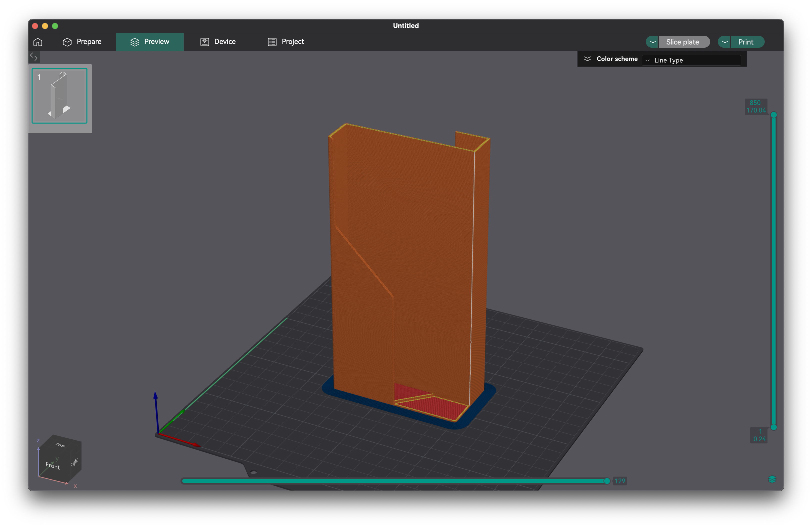The image size is (812, 528).
Task: Click the bottom layer height 0.24 label
Action: tap(759, 439)
